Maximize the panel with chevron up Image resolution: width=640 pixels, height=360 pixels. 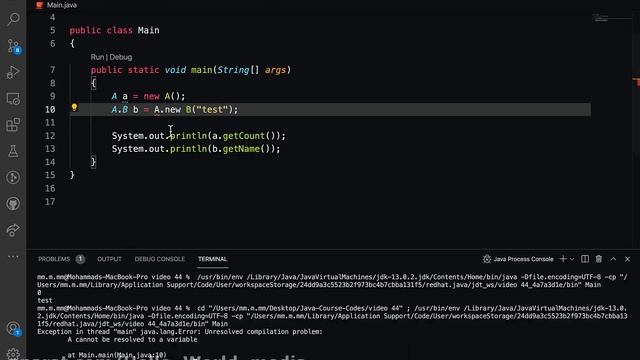click(x=613, y=259)
